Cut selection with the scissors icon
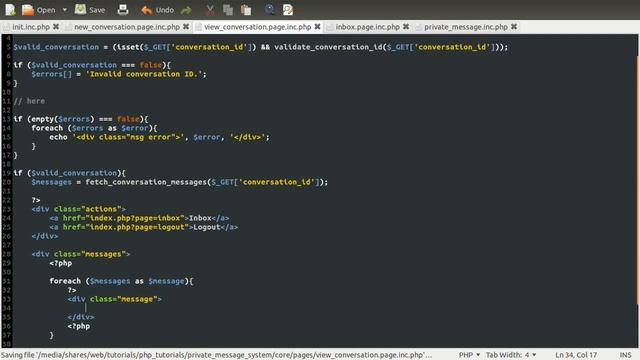This screenshot has width=640, height=360. pos(210,10)
